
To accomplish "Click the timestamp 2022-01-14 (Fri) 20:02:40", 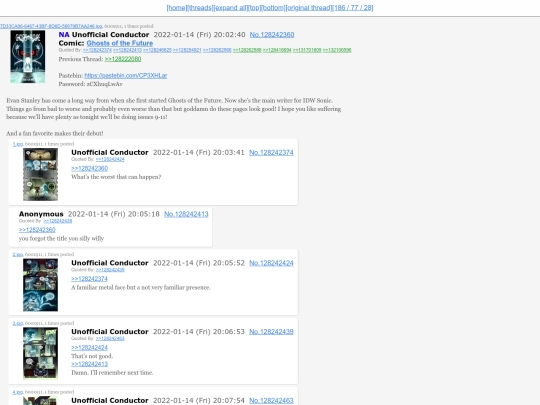I will [x=199, y=35].
